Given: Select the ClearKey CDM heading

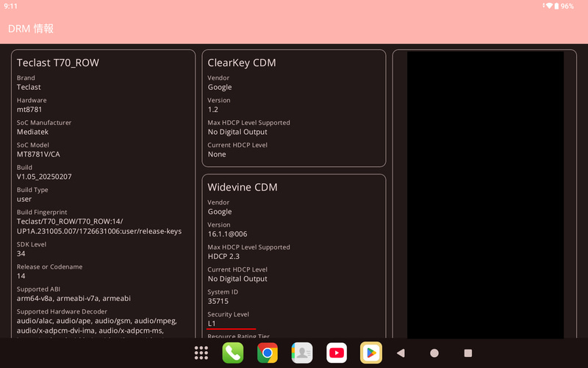Looking at the screenshot, I should click(242, 63).
